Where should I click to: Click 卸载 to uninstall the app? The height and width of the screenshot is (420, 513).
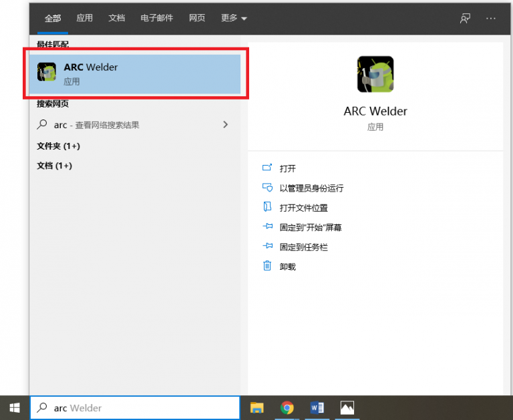click(x=287, y=266)
